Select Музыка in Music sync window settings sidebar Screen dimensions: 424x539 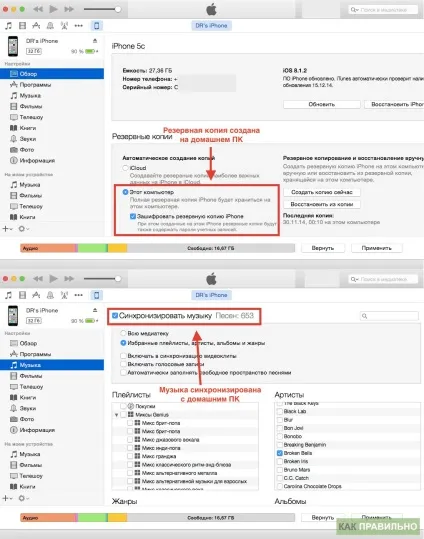pyautogui.click(x=52, y=365)
